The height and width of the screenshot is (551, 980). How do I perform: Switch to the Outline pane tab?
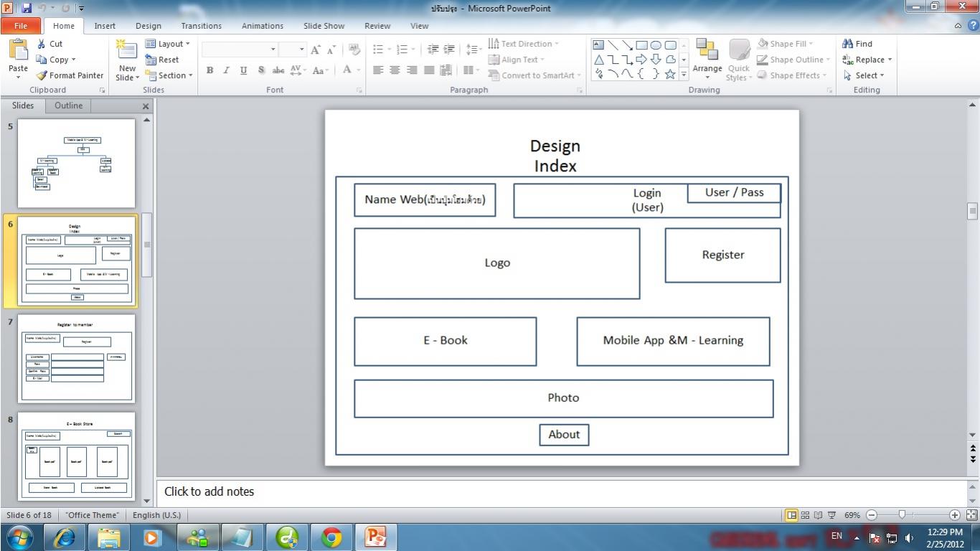pos(69,105)
